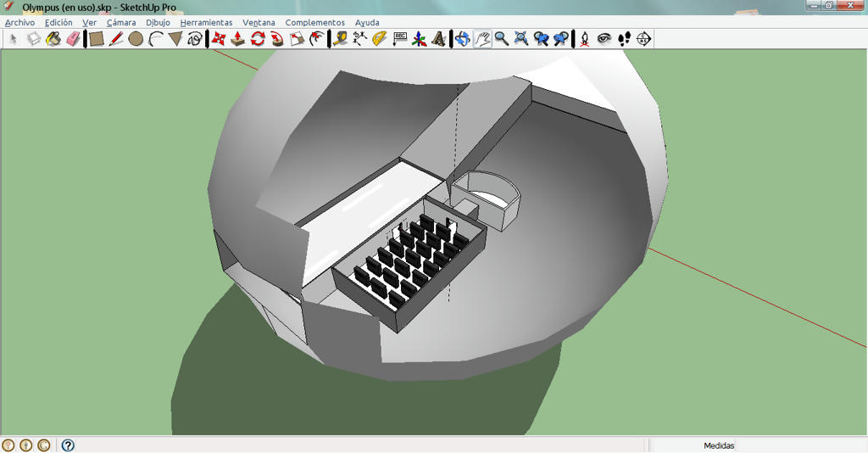Select the Look Around eye tool
The height and width of the screenshot is (453, 868).
coord(604,39)
